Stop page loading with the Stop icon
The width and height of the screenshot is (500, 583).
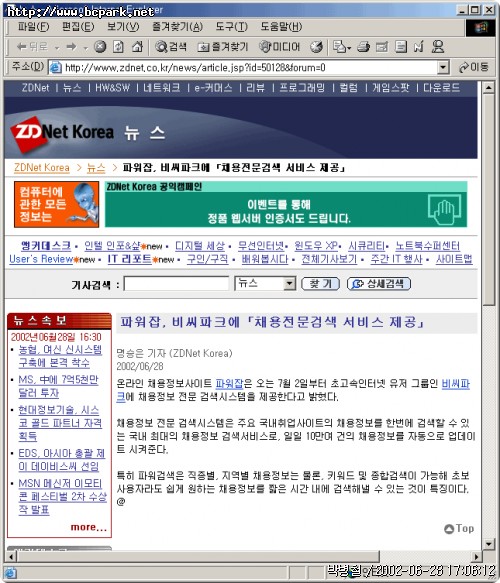pos(99,47)
